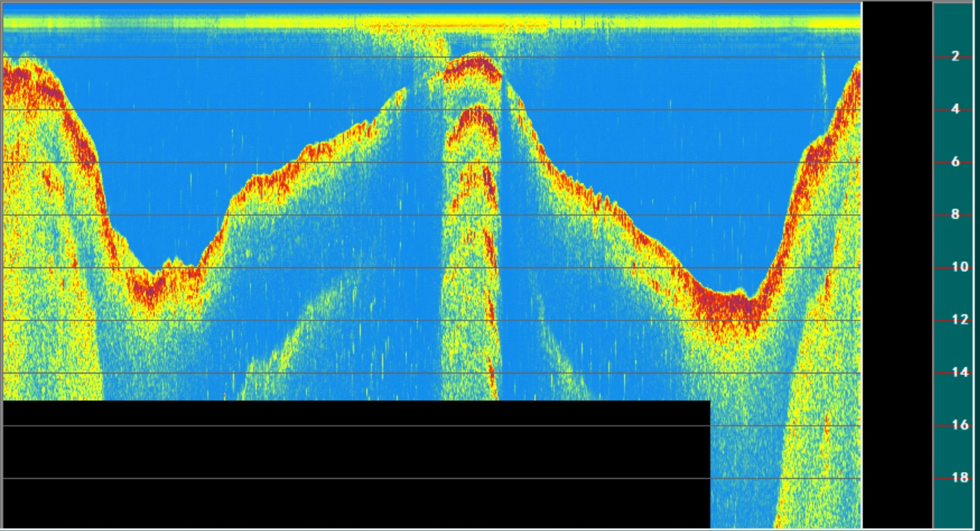Select the 10 depth scale label
The height and width of the screenshot is (531, 980).
[x=959, y=267]
